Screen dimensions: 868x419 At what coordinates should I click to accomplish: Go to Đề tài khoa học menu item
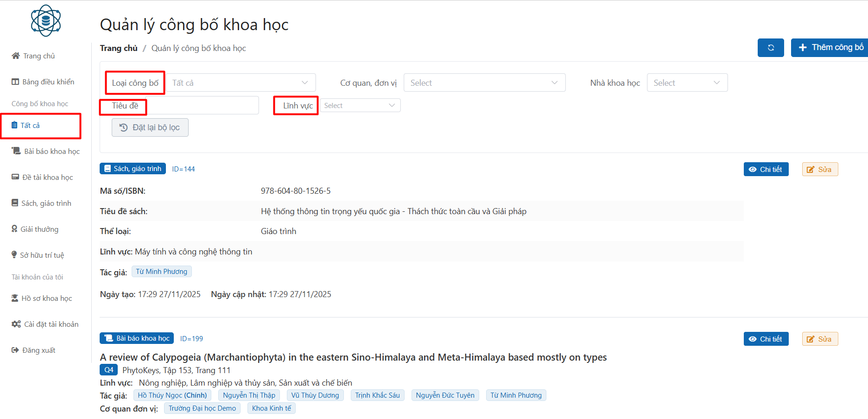pos(47,178)
